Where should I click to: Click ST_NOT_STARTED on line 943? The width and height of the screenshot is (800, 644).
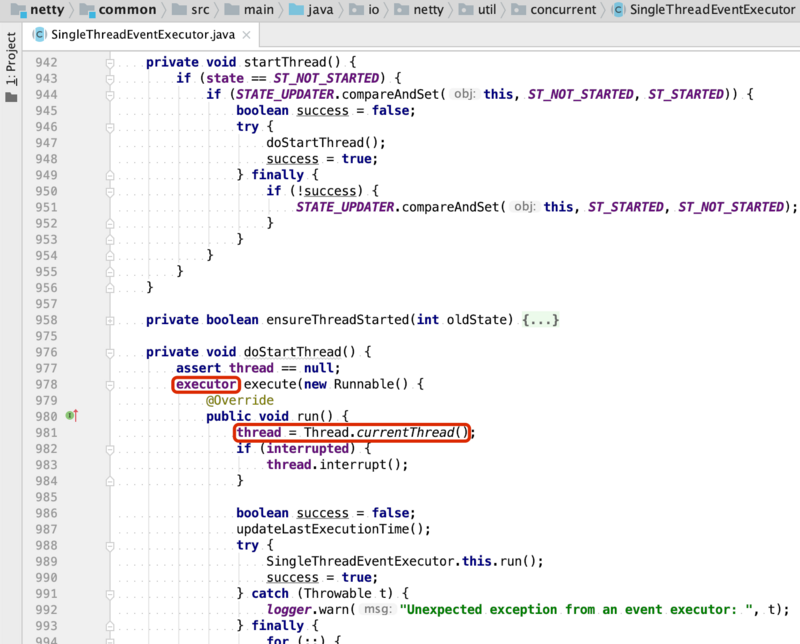tap(326, 78)
